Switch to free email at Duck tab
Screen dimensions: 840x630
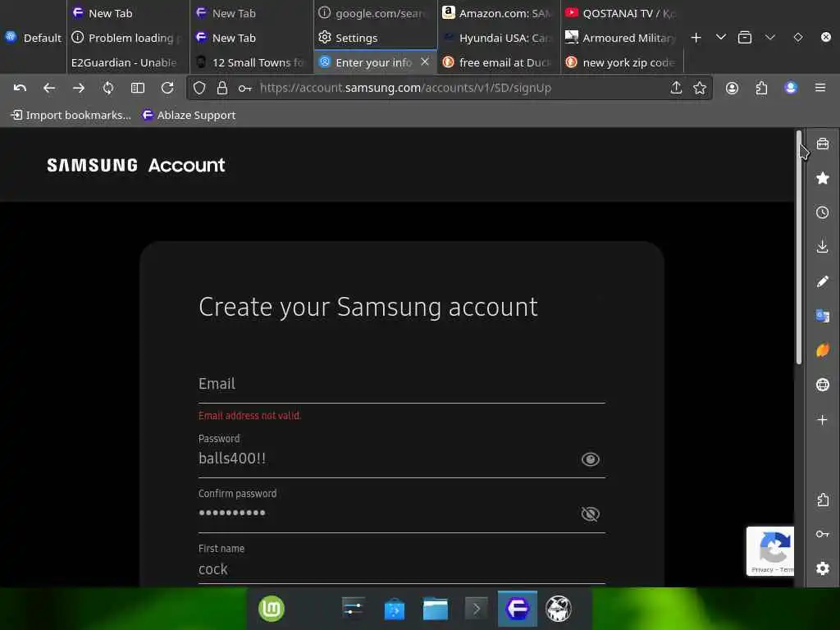tap(499, 62)
